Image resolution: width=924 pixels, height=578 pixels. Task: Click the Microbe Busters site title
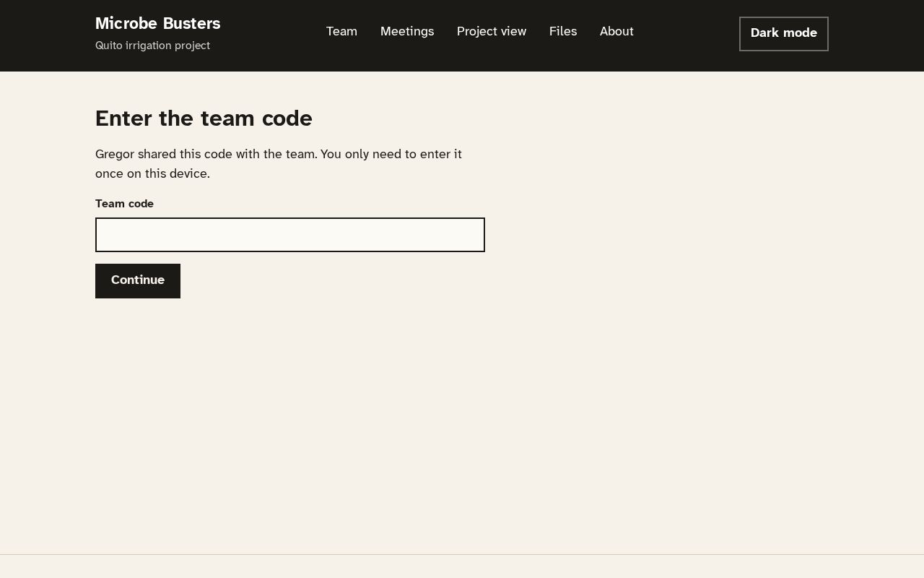pos(158,24)
